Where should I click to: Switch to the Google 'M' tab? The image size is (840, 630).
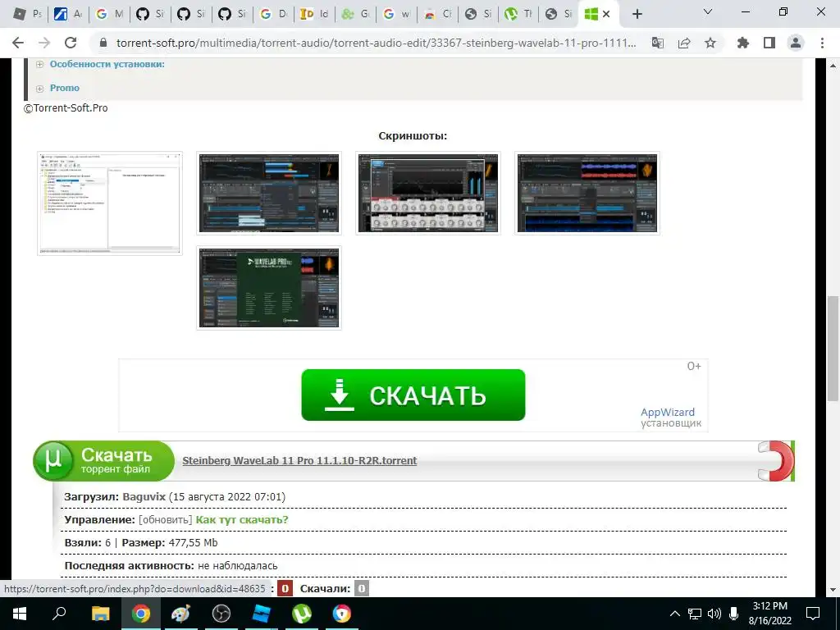coord(109,15)
